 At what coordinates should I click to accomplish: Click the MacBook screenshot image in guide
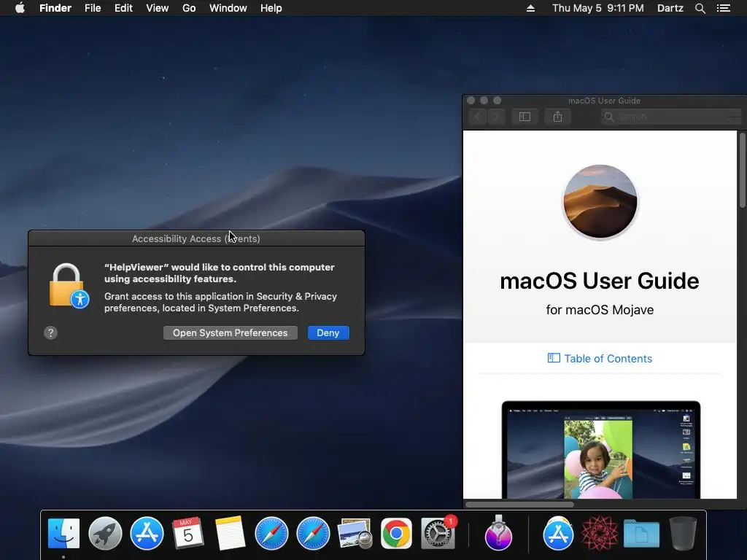(601, 450)
